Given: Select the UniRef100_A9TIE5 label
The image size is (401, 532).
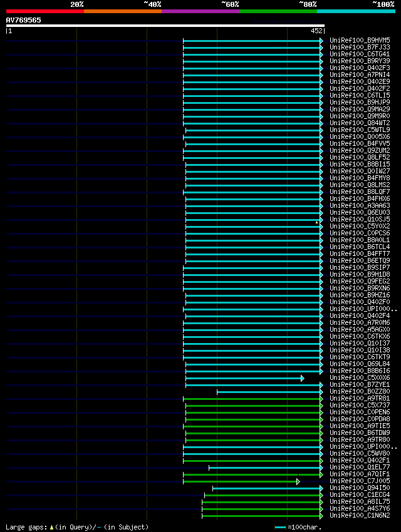Looking at the screenshot, I should click(360, 426).
